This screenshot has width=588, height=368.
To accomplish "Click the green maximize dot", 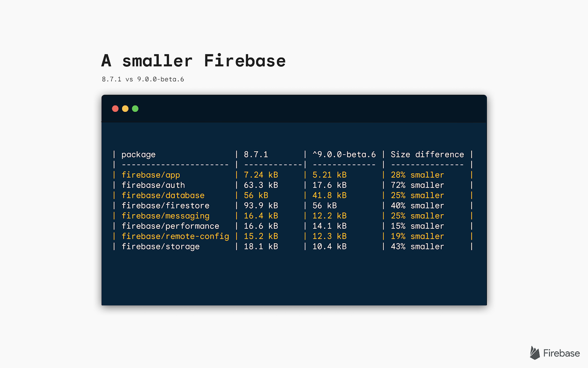I will [135, 109].
